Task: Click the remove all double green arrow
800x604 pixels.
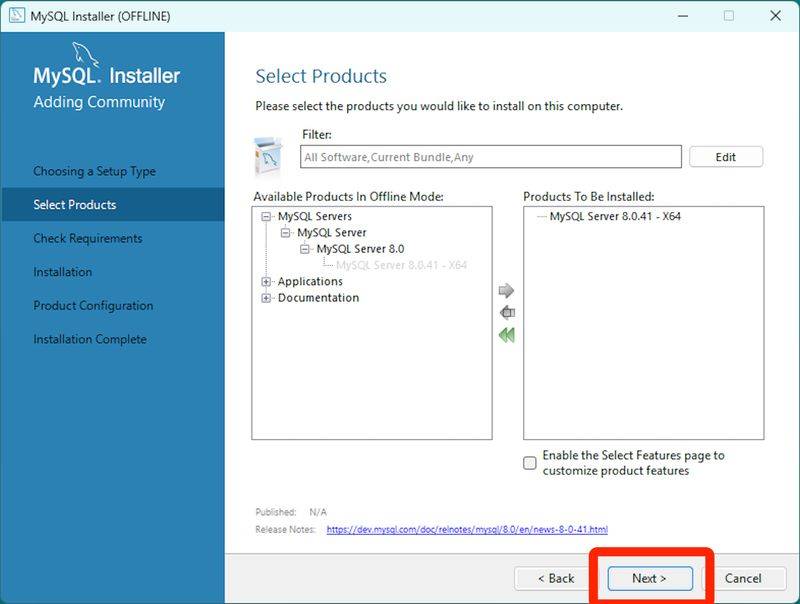Action: point(507,335)
